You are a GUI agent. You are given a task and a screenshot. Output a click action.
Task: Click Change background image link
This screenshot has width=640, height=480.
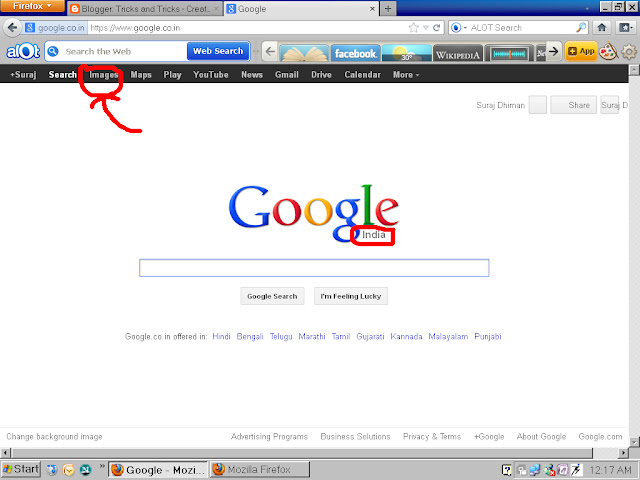tap(54, 437)
